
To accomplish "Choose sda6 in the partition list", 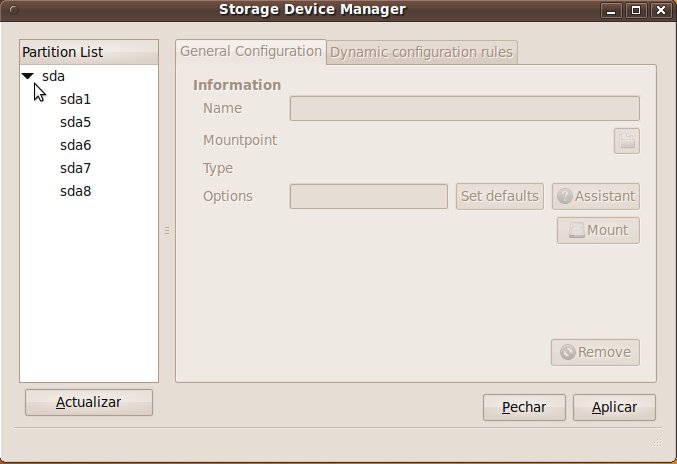I will [76, 145].
